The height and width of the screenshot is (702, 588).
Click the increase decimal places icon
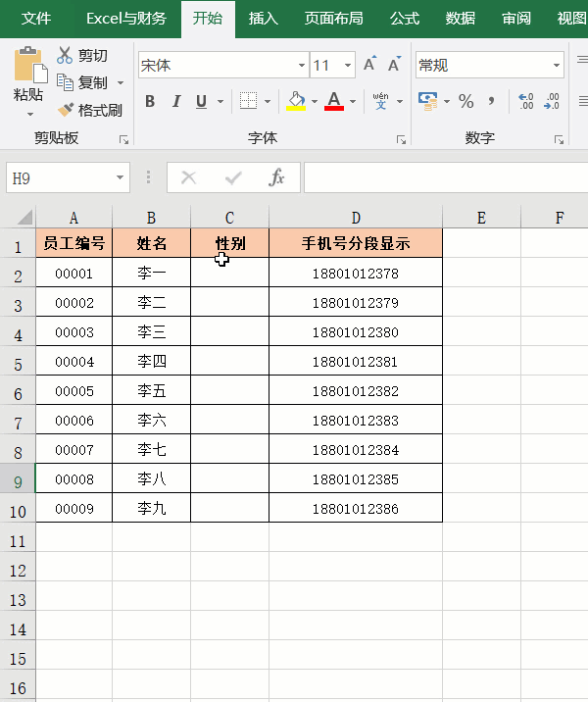coord(525,101)
